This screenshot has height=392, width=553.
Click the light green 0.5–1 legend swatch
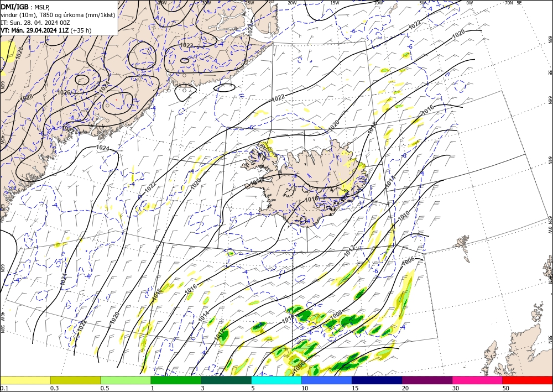click(x=126, y=380)
